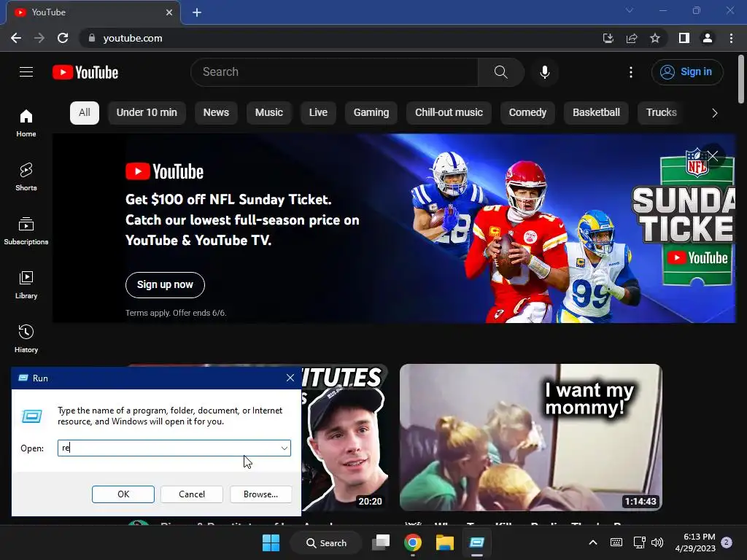Open a new browser tab
Viewport: 747px width, 560px height.
click(x=197, y=12)
